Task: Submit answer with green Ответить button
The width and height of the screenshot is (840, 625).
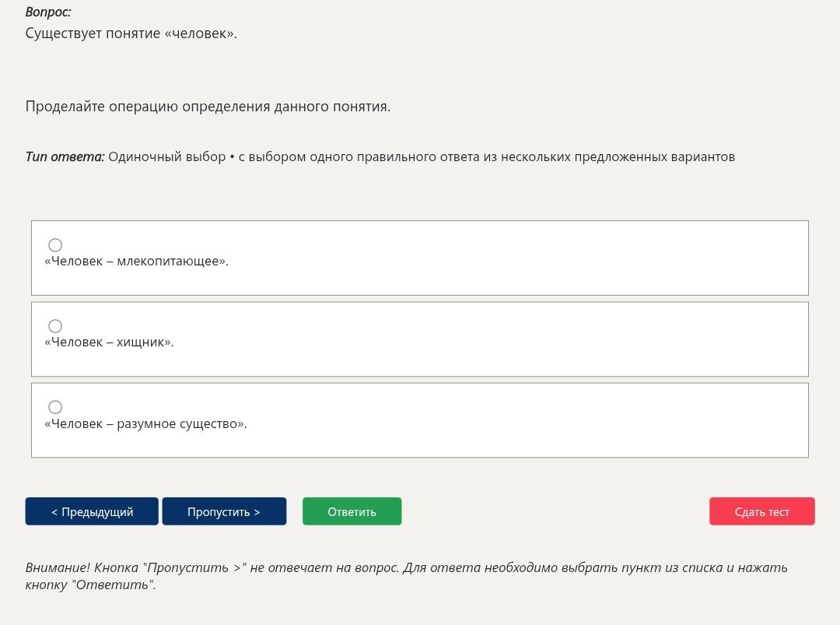Action: tap(352, 511)
